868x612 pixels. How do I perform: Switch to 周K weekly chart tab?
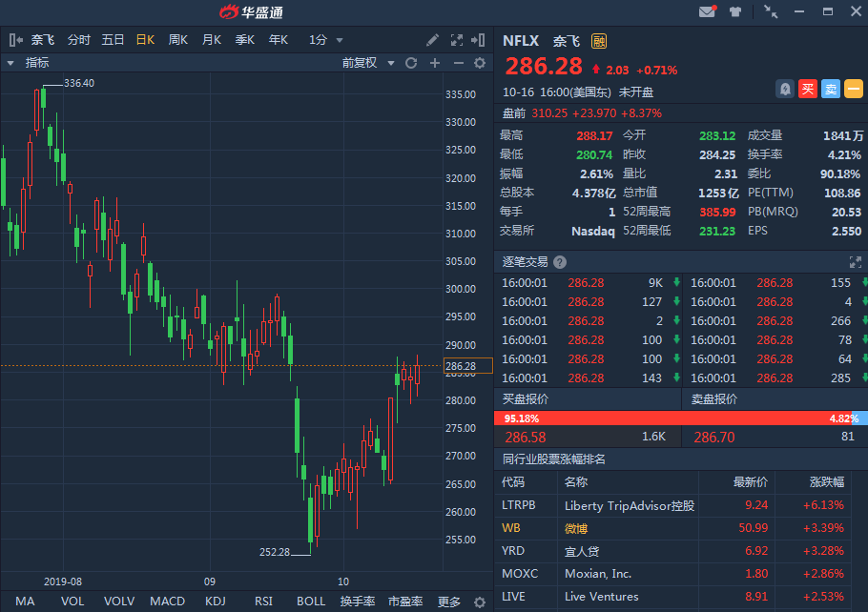(x=178, y=40)
